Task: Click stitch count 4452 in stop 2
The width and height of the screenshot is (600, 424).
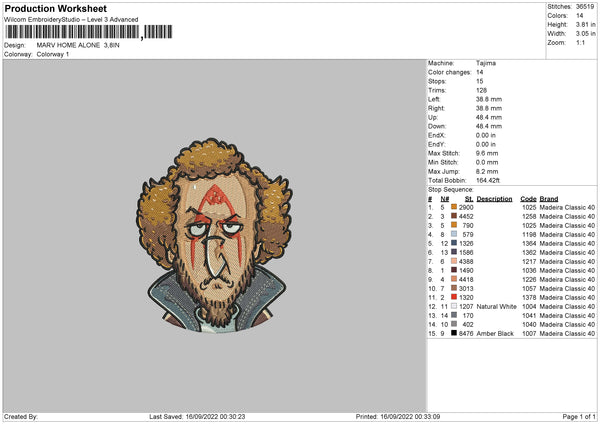Action: click(466, 217)
